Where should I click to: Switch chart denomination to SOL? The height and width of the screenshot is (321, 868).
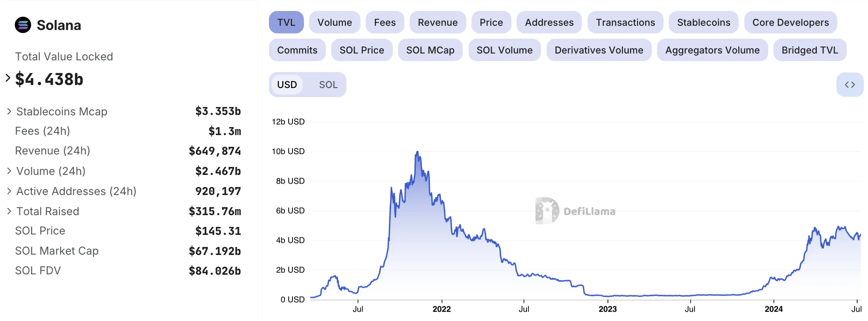coord(328,85)
